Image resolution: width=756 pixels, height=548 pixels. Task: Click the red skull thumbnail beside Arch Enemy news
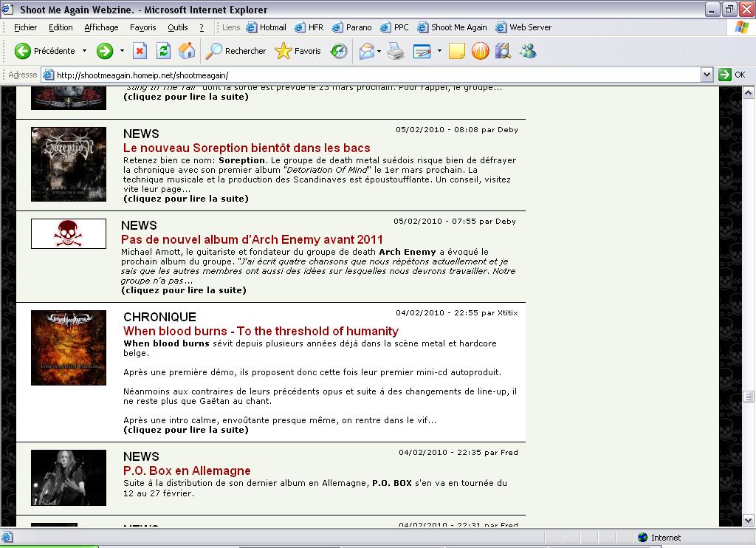click(69, 233)
